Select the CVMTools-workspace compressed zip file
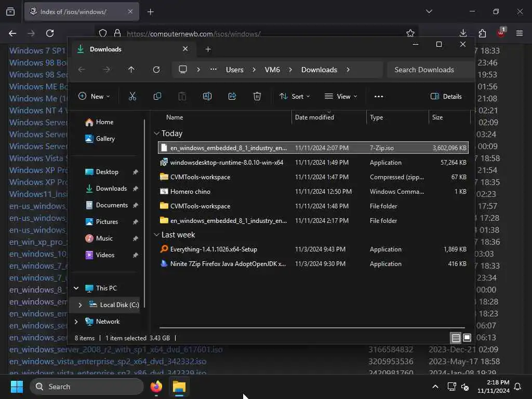532x399 pixels. [x=313, y=177]
